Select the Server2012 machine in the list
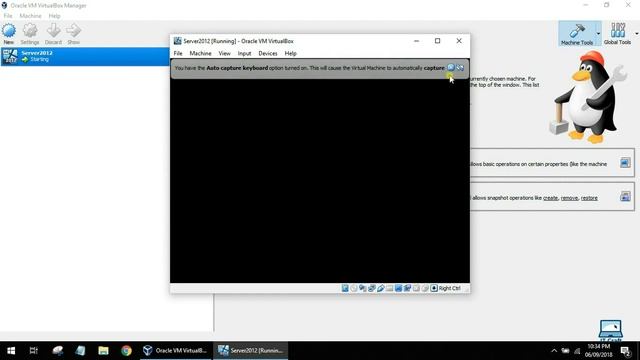640x360 pixels. click(x=85, y=56)
